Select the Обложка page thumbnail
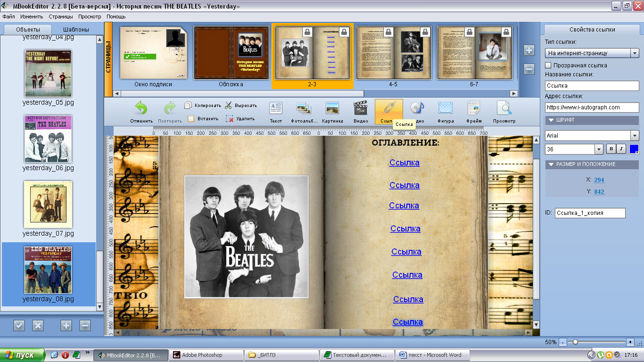 (x=231, y=52)
